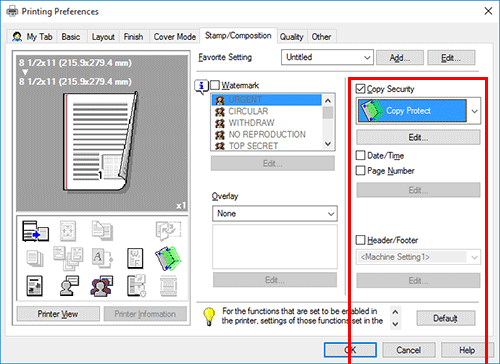Click the stamp icon next to CIRCULAR
This screenshot has width=500, height=364.
[220, 111]
